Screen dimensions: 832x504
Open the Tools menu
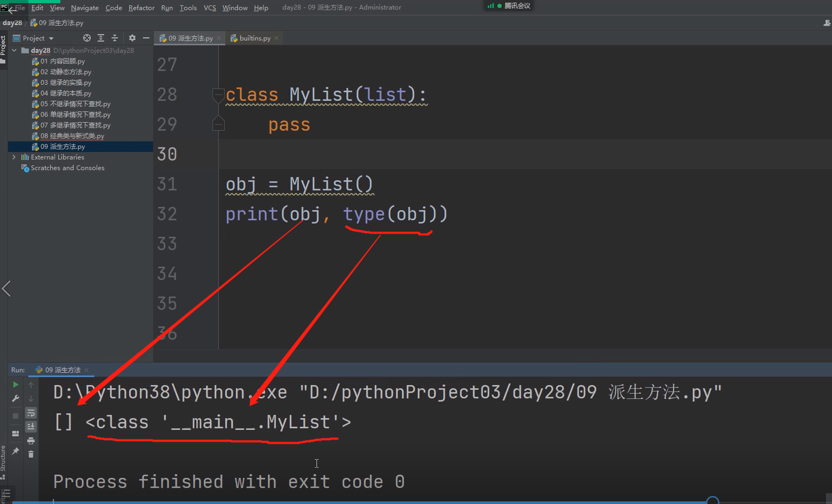pyautogui.click(x=188, y=7)
